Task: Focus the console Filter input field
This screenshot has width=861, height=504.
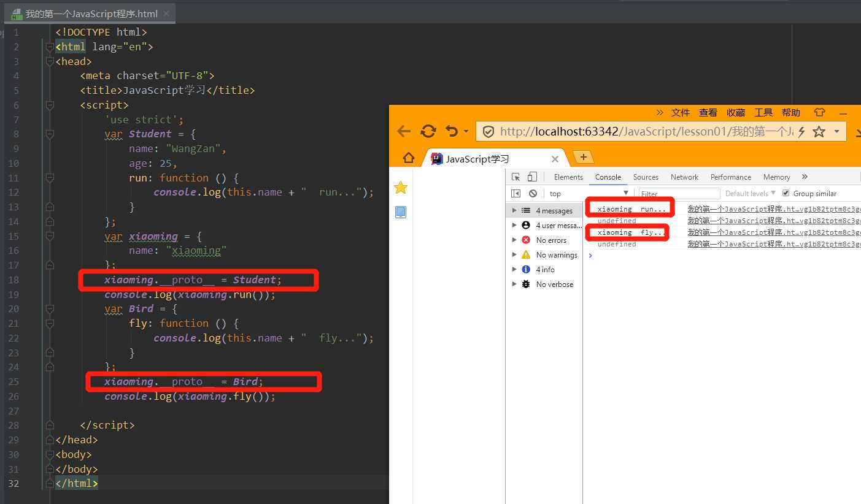Action: click(679, 193)
